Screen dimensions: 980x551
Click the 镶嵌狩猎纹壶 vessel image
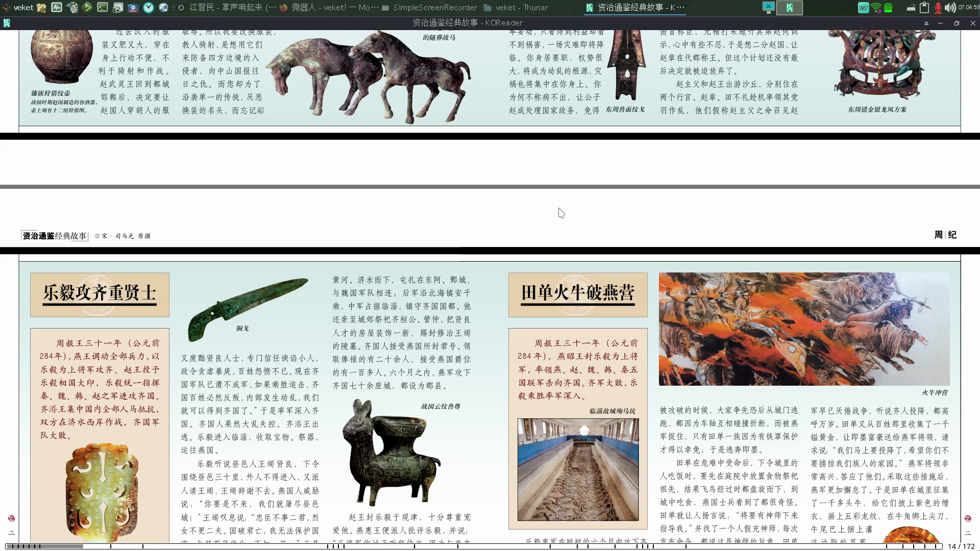(62, 57)
